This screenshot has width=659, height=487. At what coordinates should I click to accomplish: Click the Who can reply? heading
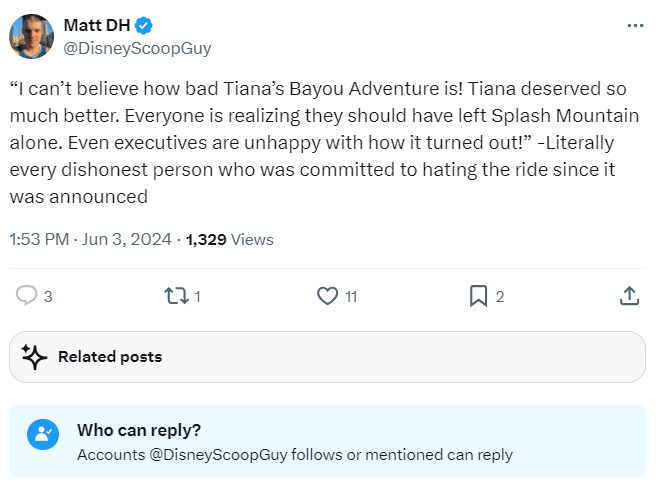(x=138, y=430)
